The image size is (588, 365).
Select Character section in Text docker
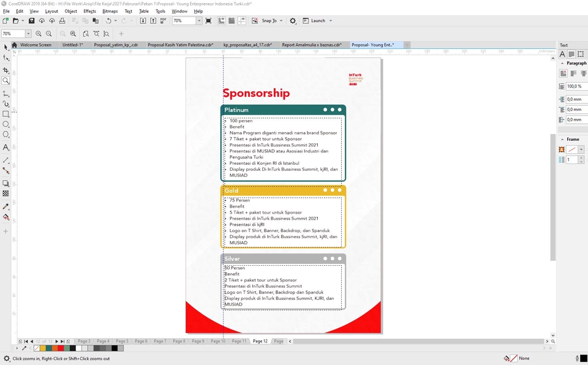pyautogui.click(x=562, y=54)
